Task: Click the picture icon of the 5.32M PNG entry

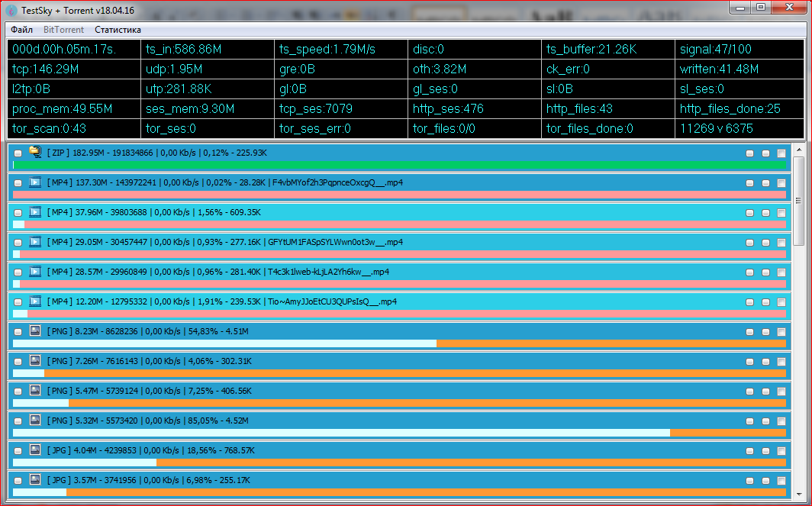Action: click(34, 420)
